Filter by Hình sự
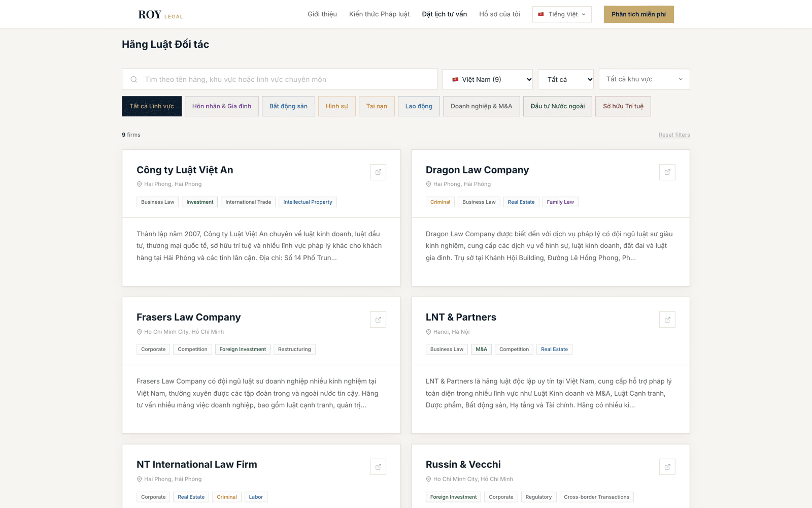812x508 pixels. (337, 106)
